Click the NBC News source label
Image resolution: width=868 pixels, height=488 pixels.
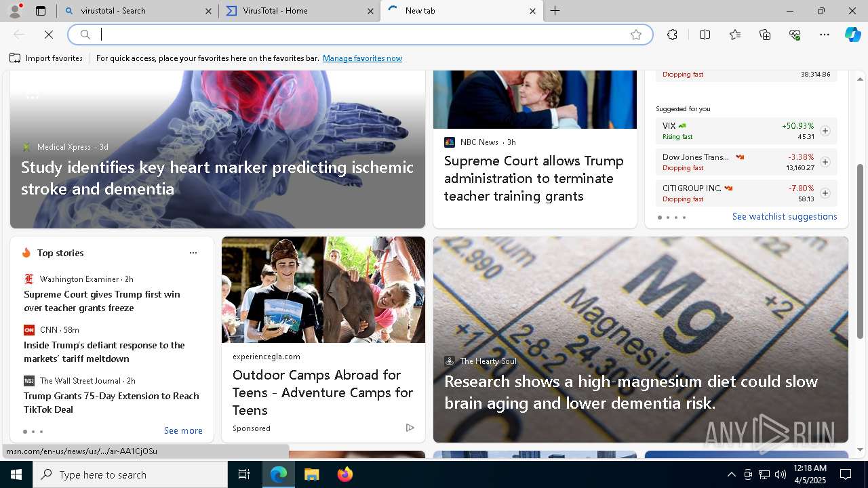point(479,142)
